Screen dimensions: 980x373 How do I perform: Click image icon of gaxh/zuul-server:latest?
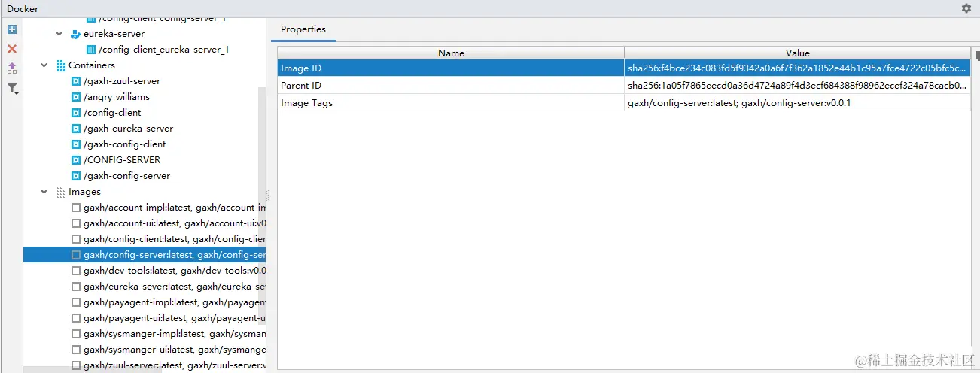click(x=75, y=365)
